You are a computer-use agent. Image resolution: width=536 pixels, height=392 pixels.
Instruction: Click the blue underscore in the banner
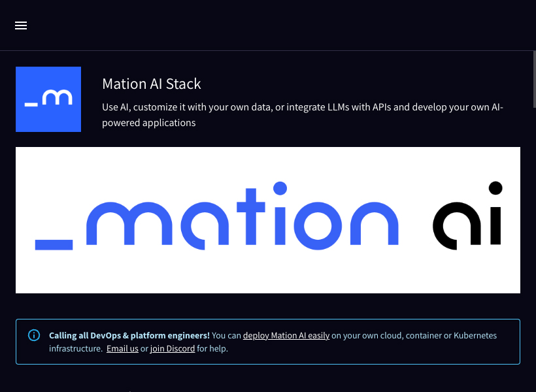click(x=54, y=245)
